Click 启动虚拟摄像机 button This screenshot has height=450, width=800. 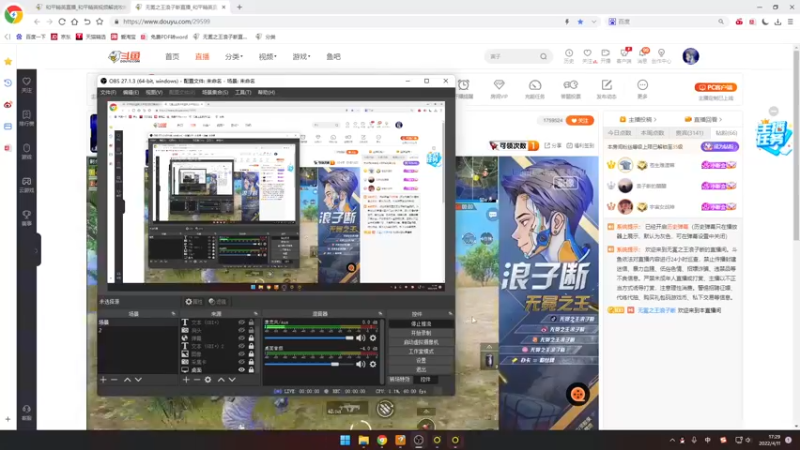click(x=421, y=342)
